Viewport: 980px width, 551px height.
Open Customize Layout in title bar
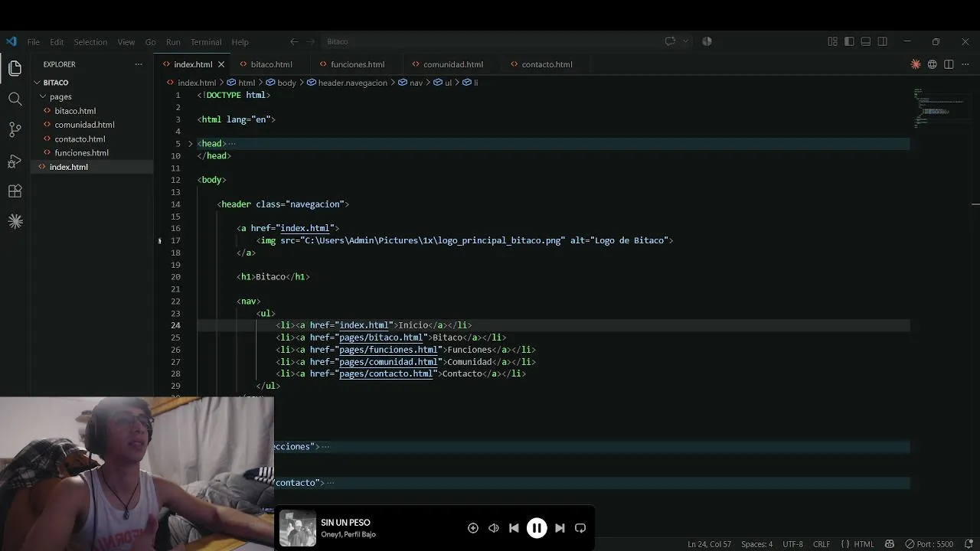pos(832,41)
